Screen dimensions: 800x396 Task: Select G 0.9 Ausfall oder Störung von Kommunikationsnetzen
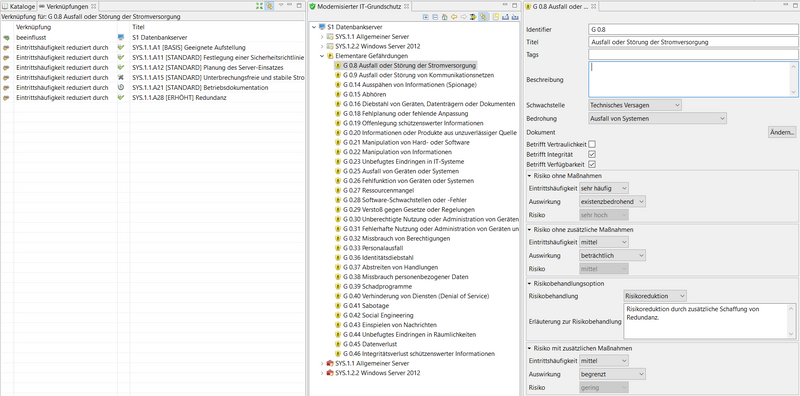(x=418, y=75)
